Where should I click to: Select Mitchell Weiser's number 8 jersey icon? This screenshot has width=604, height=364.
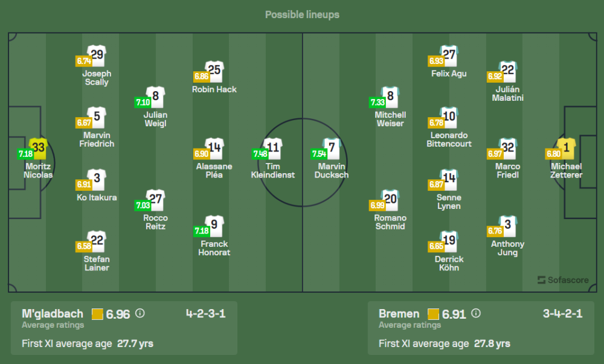pos(390,97)
